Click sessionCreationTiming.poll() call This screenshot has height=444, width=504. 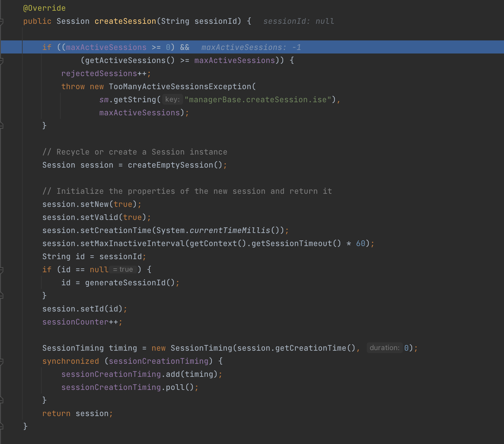(127, 388)
